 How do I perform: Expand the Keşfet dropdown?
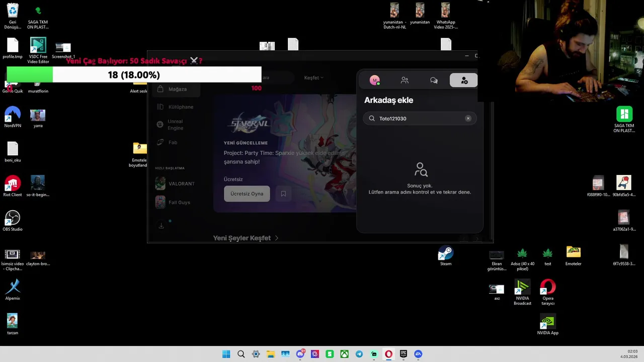pyautogui.click(x=313, y=77)
